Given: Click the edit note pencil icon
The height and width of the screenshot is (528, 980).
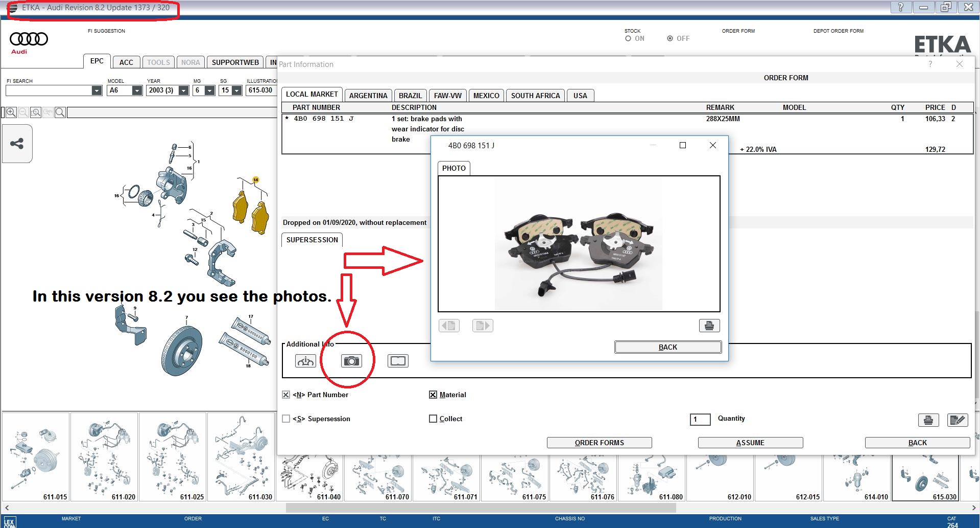Looking at the screenshot, I should click(x=958, y=420).
